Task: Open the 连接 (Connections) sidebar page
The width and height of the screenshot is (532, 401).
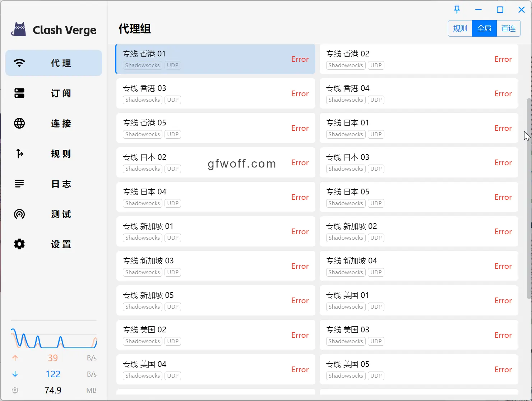Action: pyautogui.click(x=54, y=123)
